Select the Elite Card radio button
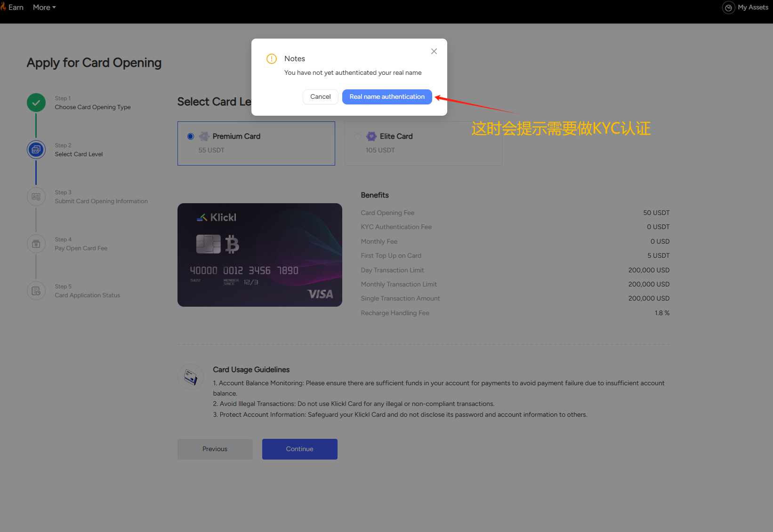Viewport: 773px width, 532px height. (358, 136)
